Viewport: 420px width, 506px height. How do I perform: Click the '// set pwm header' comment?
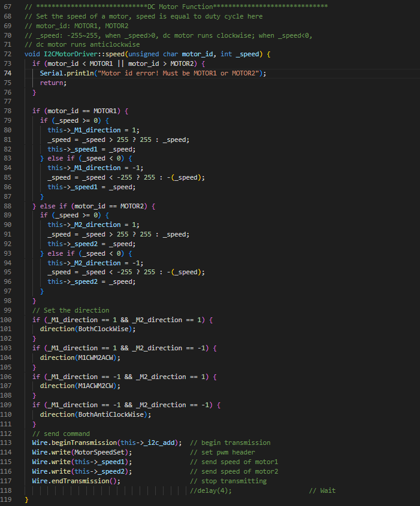pos(222,453)
